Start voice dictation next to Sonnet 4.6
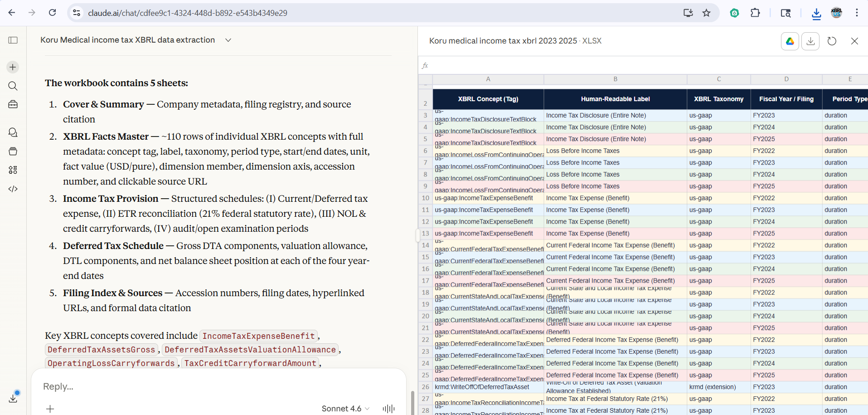Image resolution: width=868 pixels, height=415 pixels. pos(388,408)
